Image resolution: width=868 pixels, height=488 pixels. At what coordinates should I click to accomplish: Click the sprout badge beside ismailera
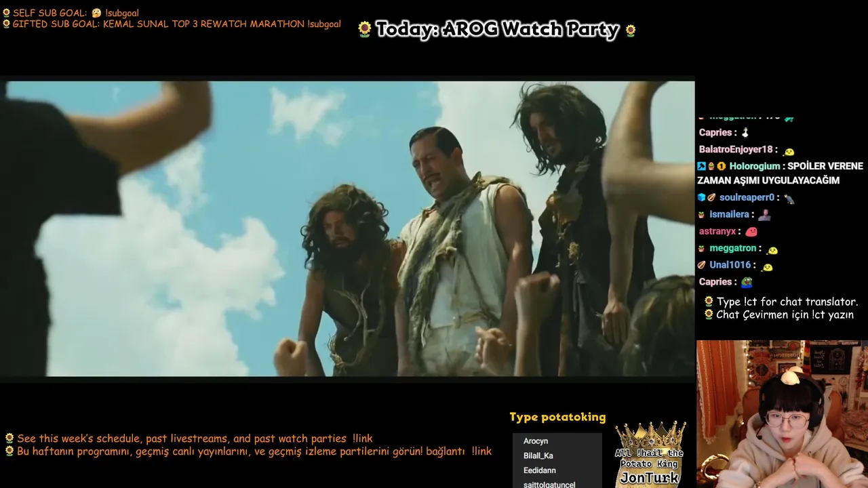pos(702,214)
